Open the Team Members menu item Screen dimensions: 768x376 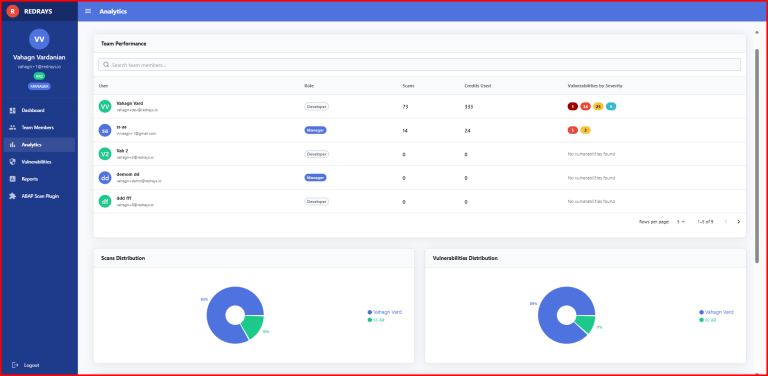click(39, 128)
